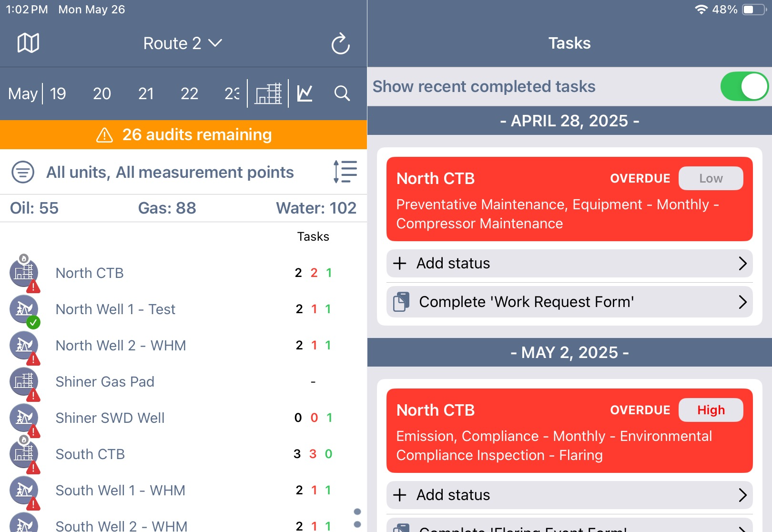Open Emission Compliance Flaring overdue task card
Image resolution: width=772 pixels, height=532 pixels.
(569, 431)
